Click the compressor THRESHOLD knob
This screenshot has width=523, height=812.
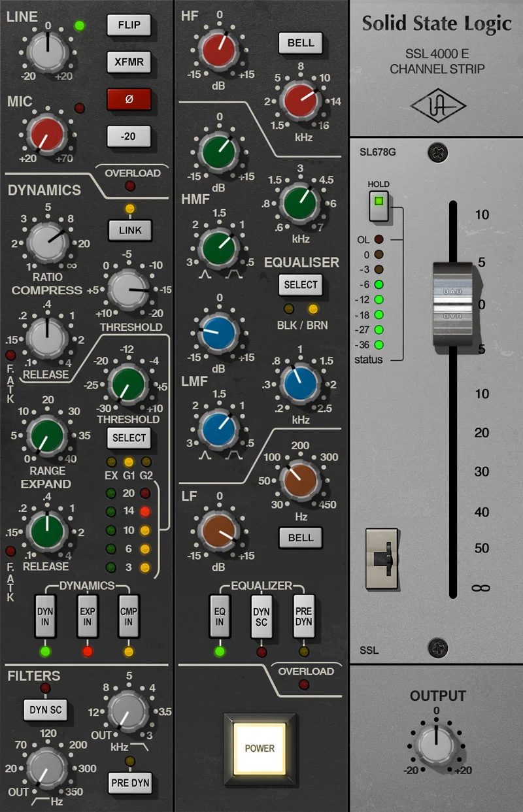pyautogui.click(x=127, y=290)
